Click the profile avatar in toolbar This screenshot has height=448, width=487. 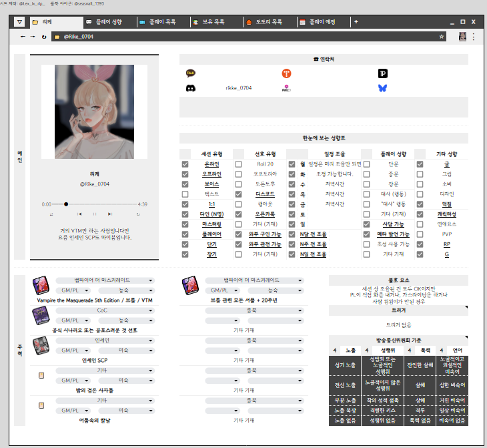(462, 37)
